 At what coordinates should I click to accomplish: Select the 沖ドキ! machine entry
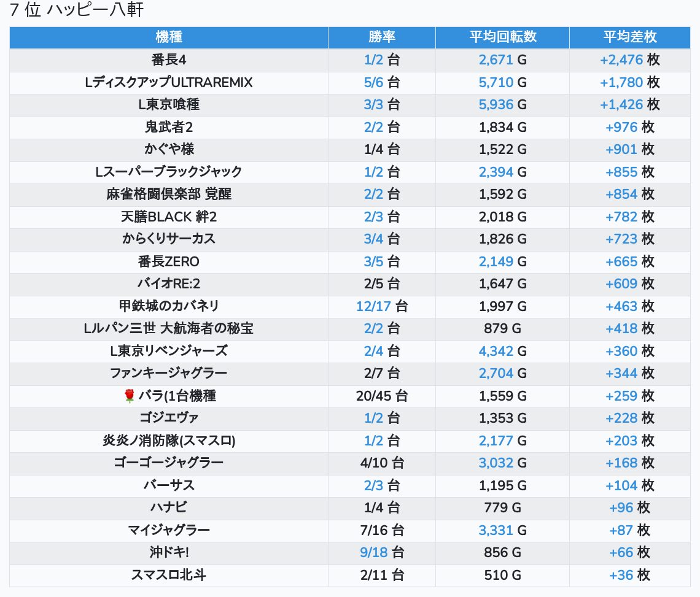(x=169, y=552)
